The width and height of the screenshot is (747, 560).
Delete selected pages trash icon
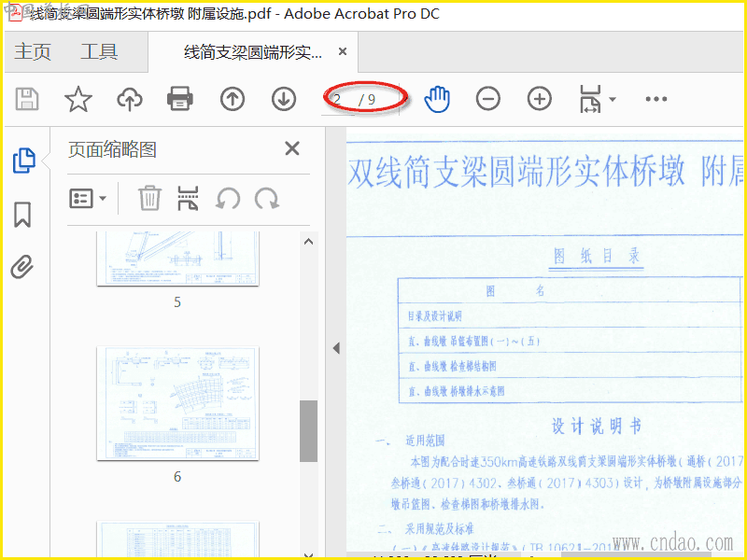click(x=149, y=199)
